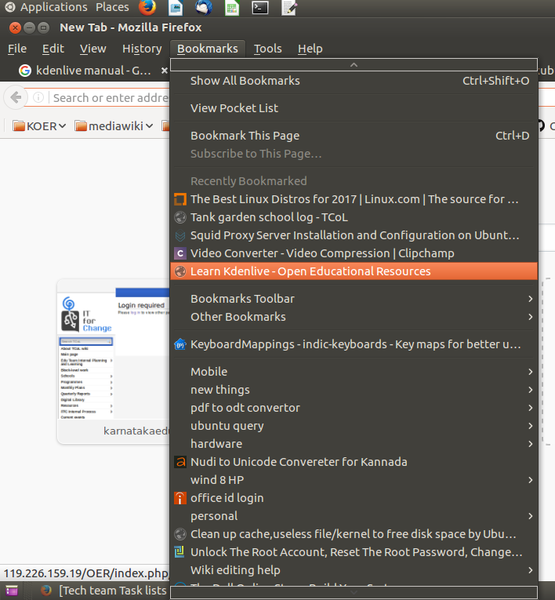Close the Bookmarks menu
The width and height of the screenshot is (555, 600).
[x=207, y=49]
